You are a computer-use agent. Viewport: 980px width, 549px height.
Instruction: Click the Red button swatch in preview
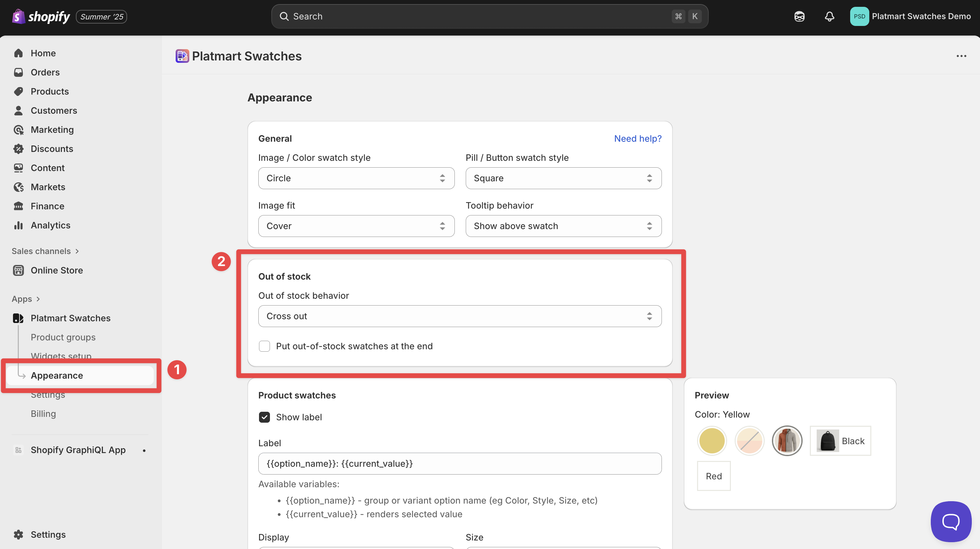coord(714,476)
